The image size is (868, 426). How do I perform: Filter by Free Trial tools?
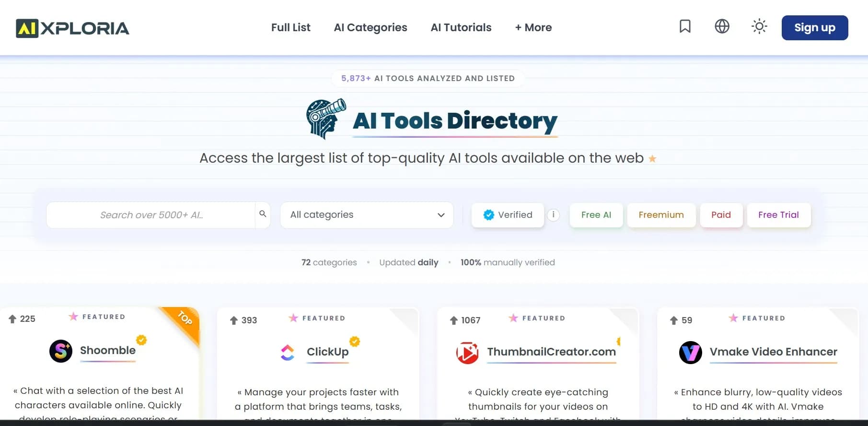pyautogui.click(x=779, y=215)
